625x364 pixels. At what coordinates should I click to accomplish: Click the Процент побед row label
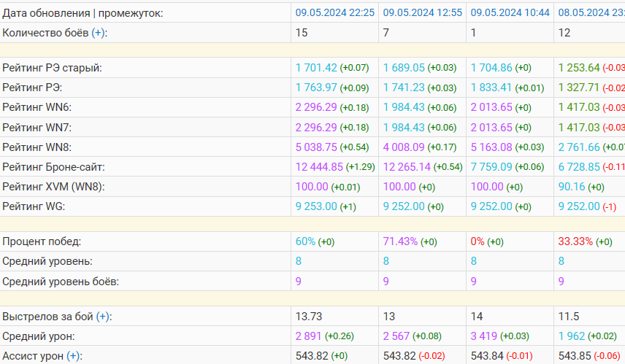(x=42, y=241)
